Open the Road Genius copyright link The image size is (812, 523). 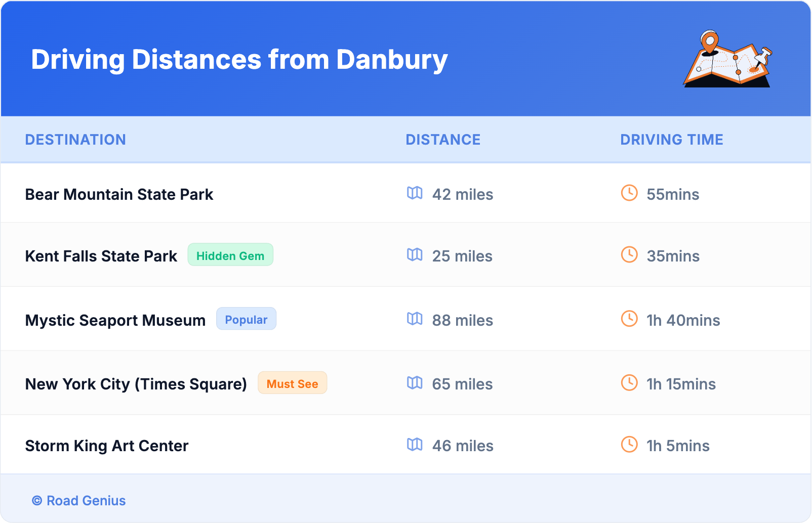tap(79, 501)
